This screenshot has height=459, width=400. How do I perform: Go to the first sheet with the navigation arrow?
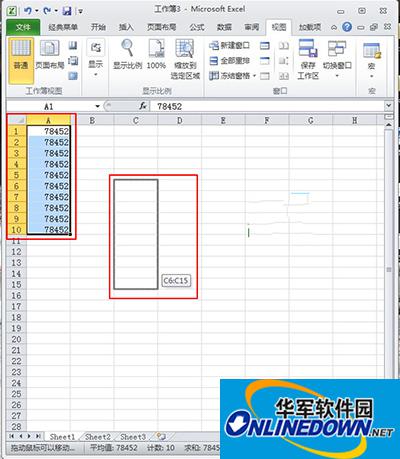[x=12, y=436]
